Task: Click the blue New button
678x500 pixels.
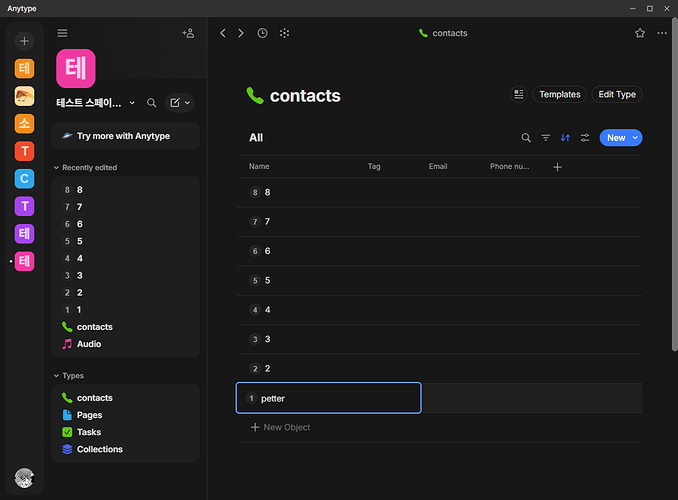Action: tap(616, 138)
